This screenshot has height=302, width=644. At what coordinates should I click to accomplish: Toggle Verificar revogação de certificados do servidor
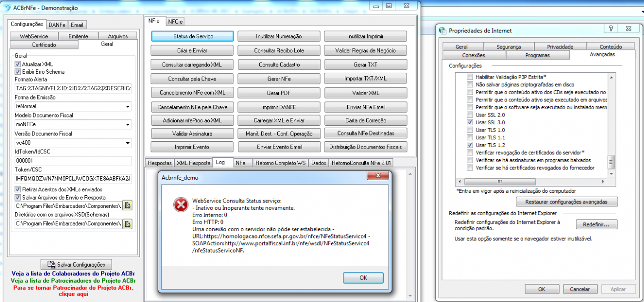coord(470,152)
